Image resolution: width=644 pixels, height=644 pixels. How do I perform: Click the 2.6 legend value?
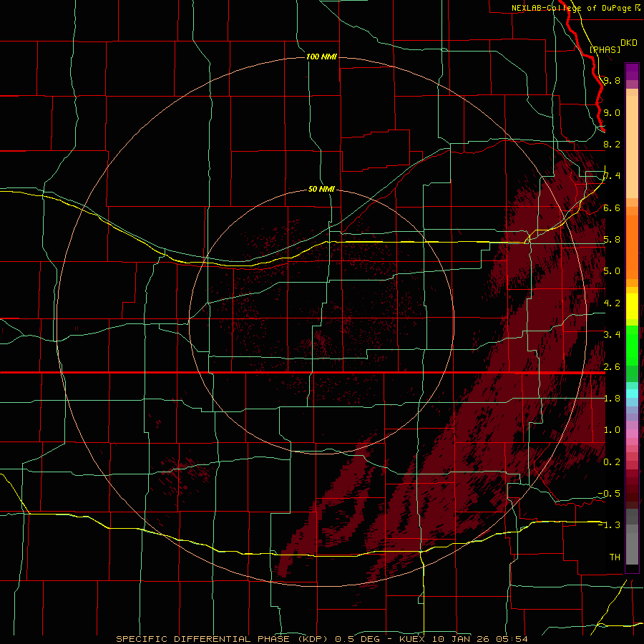pyautogui.click(x=612, y=367)
